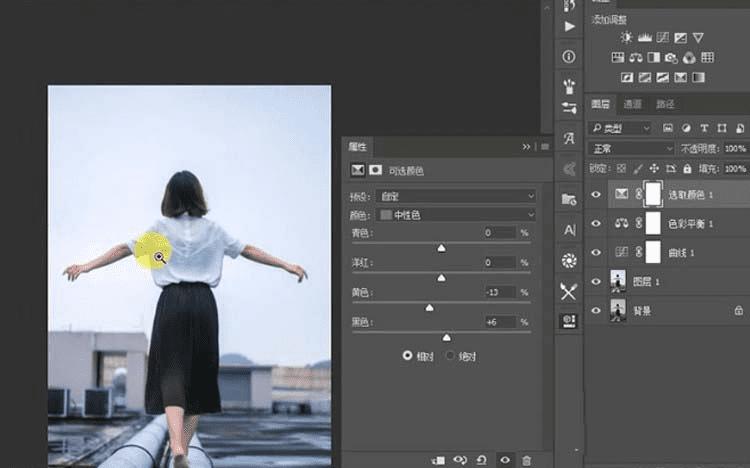Open the info panel icon in the side dock
The width and height of the screenshot is (750, 468).
point(569,56)
